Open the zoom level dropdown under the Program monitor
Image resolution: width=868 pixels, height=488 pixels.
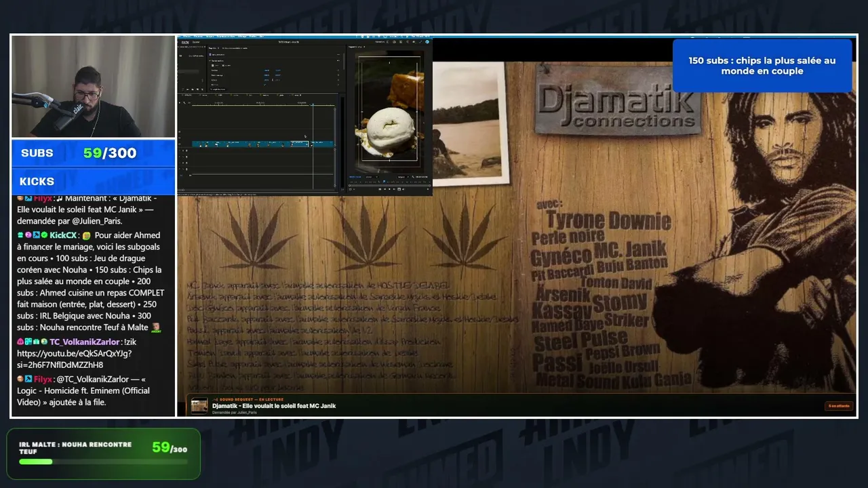click(372, 178)
